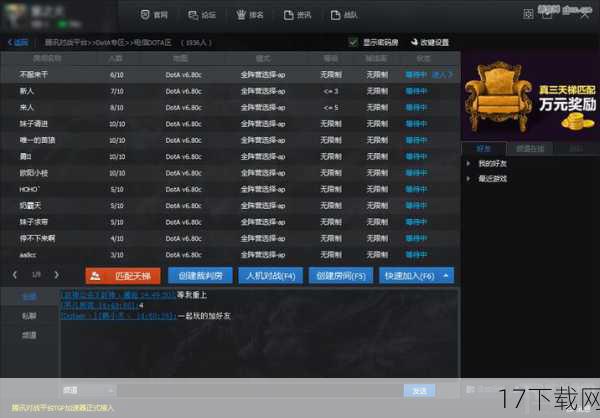Click the 3/10 player count cell in aadcc row

[117, 255]
